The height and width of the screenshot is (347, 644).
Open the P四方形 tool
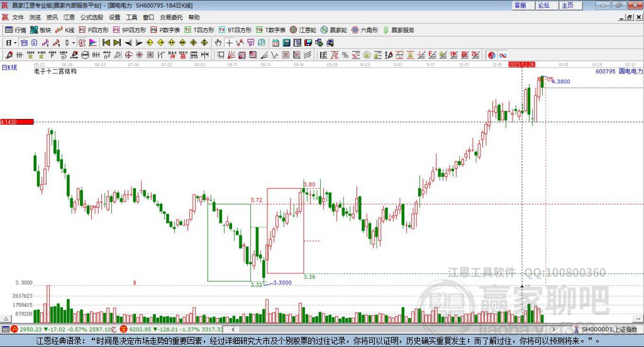(x=94, y=30)
